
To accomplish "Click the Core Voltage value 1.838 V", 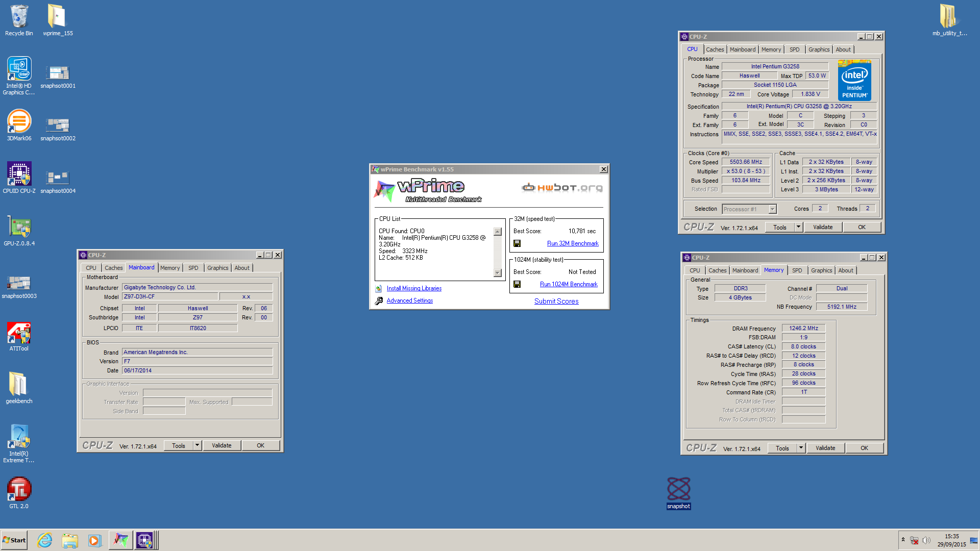I will [x=810, y=94].
